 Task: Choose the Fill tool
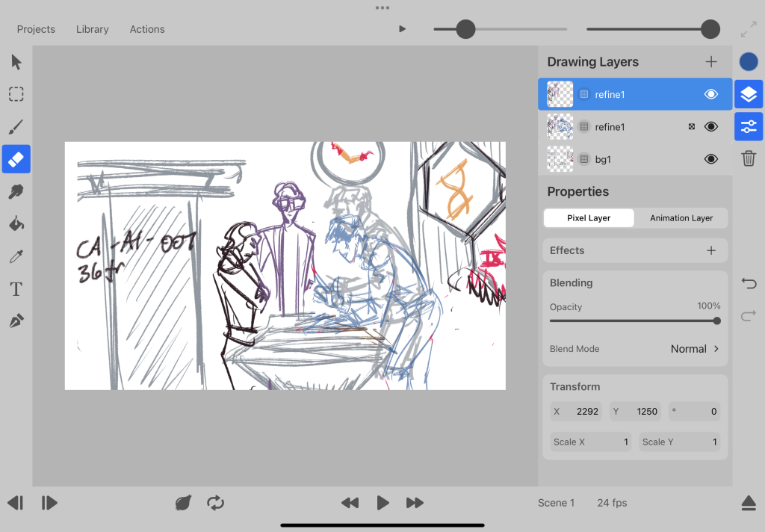coord(16,223)
